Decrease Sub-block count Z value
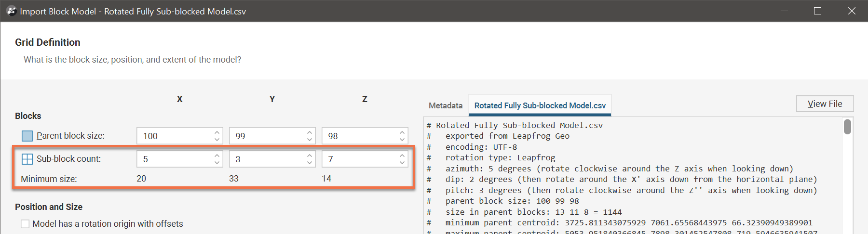The width and height of the screenshot is (868, 234). click(x=402, y=163)
